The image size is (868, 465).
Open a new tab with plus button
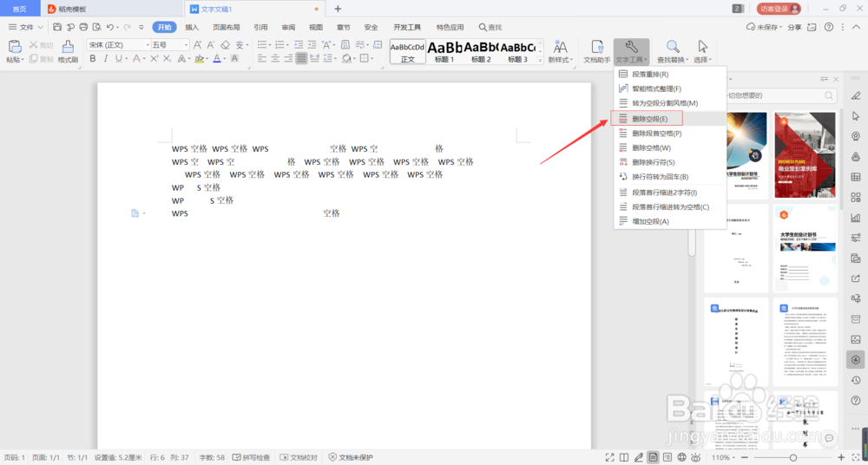point(338,9)
